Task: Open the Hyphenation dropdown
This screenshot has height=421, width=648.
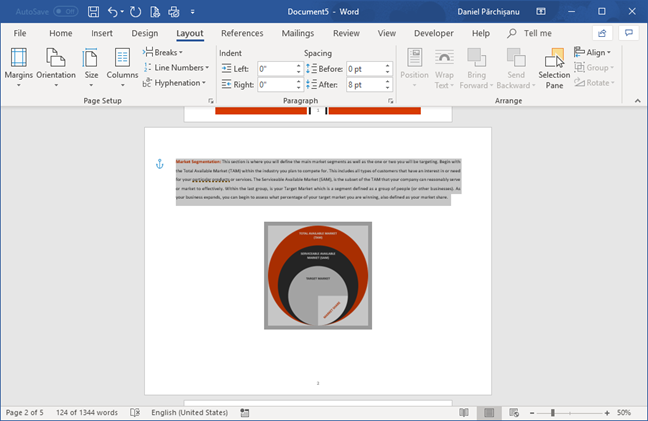Action: 174,83
